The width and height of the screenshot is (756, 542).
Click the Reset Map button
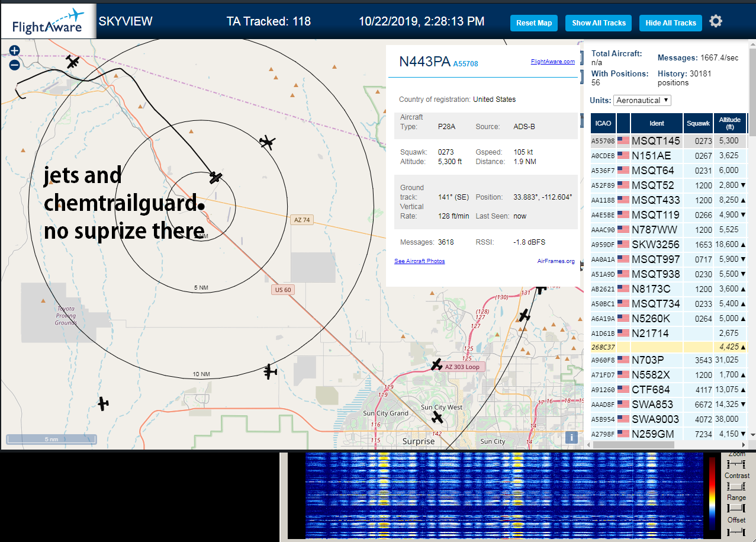(x=534, y=23)
